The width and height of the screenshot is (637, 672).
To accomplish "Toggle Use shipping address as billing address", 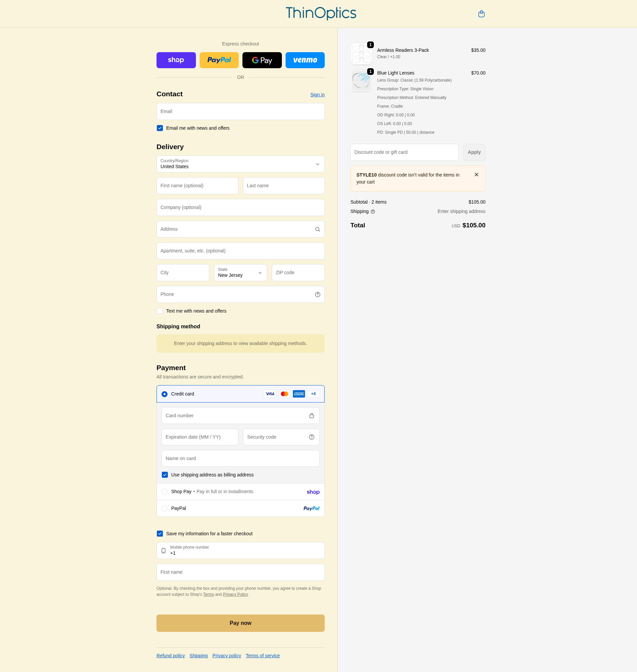I will coord(165,475).
